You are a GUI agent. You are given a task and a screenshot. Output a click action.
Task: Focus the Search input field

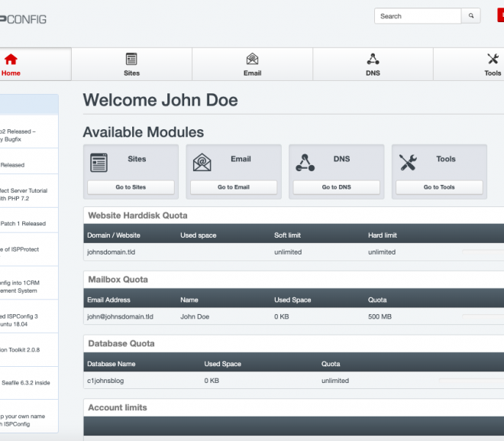[x=418, y=16]
